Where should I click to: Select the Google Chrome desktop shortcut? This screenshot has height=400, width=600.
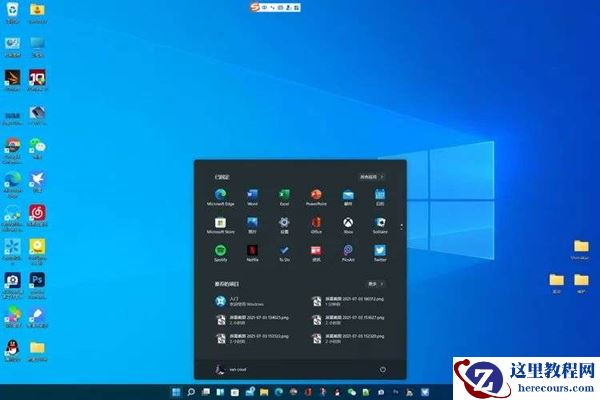pyautogui.click(x=12, y=151)
